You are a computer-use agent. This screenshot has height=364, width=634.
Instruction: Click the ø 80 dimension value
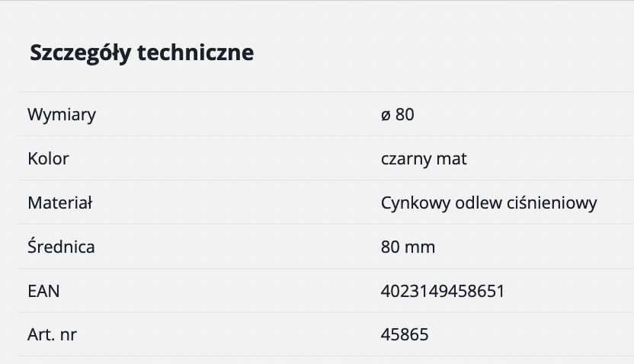(x=398, y=114)
